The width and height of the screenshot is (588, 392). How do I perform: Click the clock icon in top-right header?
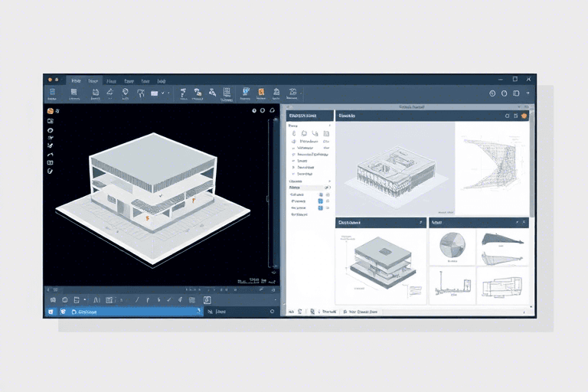[492, 93]
